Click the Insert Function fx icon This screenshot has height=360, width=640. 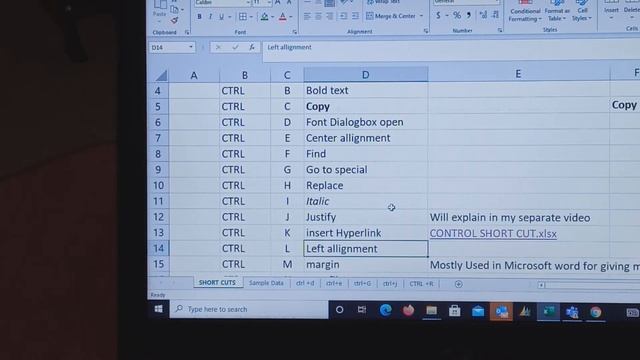click(x=252, y=47)
